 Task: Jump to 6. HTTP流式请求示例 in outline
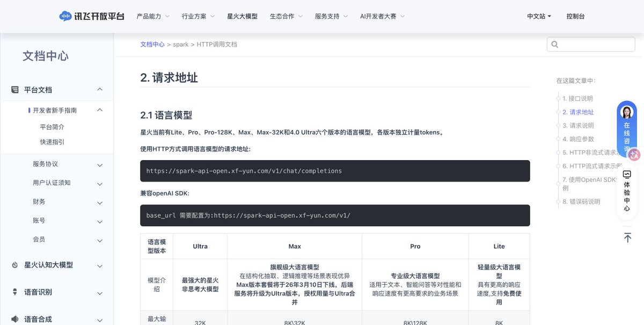[591, 166]
